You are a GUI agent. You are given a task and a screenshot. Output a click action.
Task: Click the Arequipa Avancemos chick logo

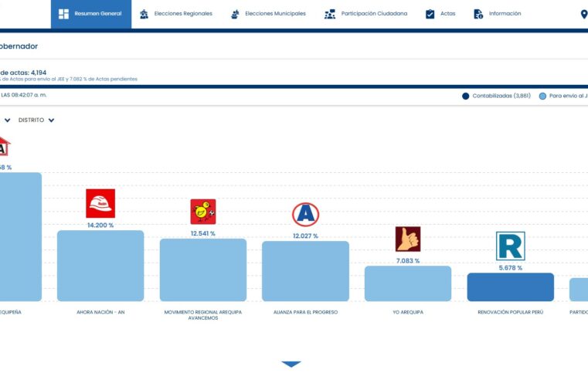[x=203, y=212]
